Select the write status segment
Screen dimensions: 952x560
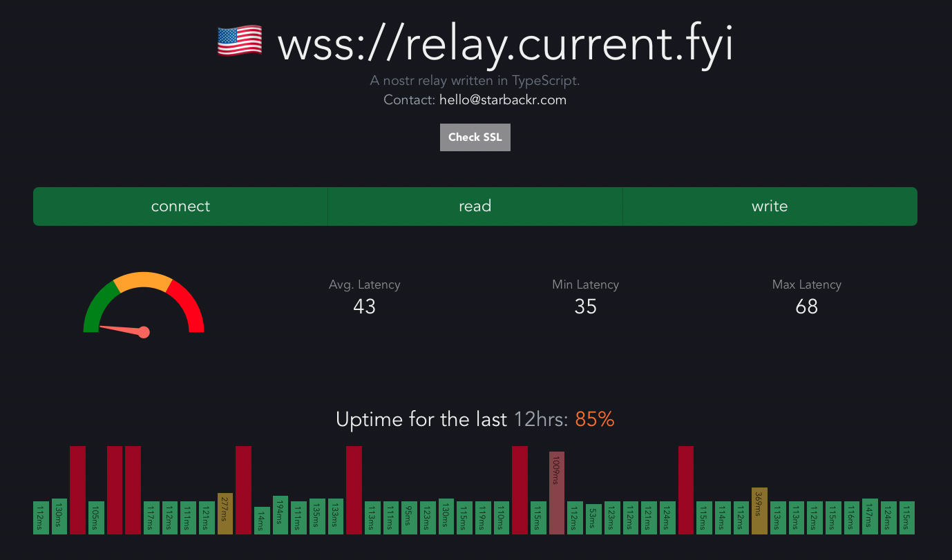click(x=770, y=206)
